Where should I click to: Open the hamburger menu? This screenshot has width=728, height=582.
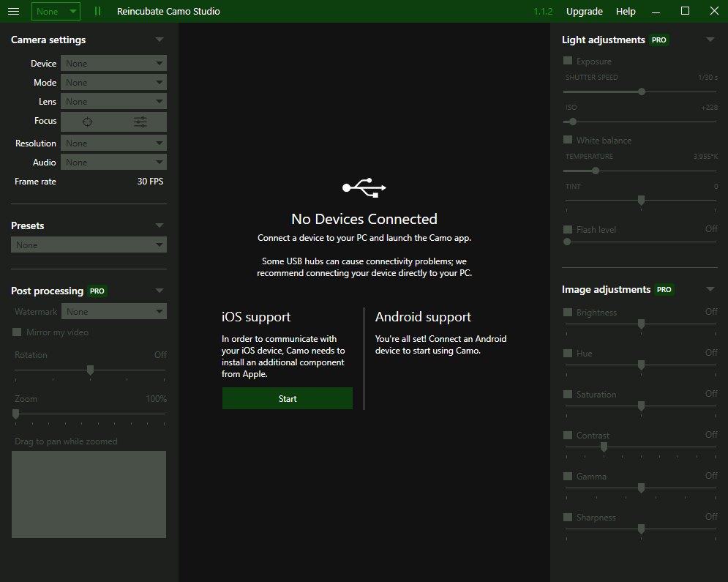click(13, 11)
